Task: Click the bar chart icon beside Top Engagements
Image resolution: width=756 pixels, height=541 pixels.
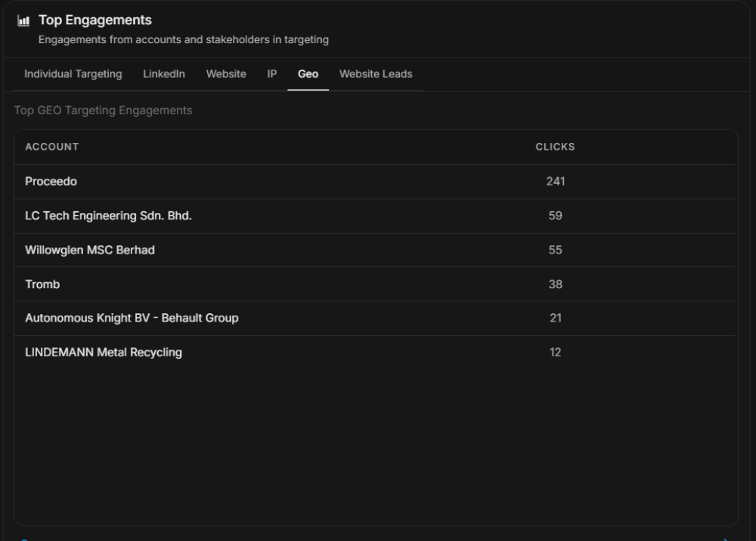Action: point(23,20)
